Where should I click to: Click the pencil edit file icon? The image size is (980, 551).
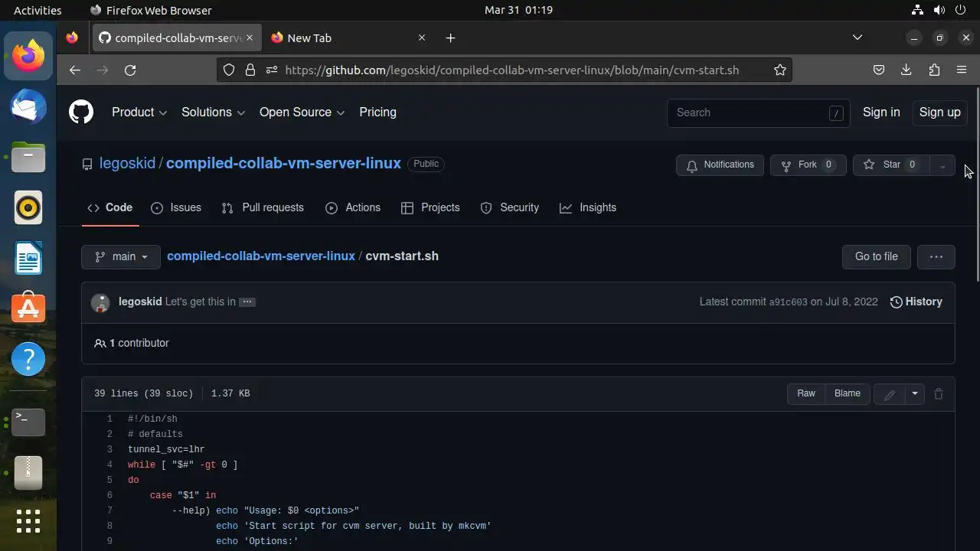[x=889, y=393]
